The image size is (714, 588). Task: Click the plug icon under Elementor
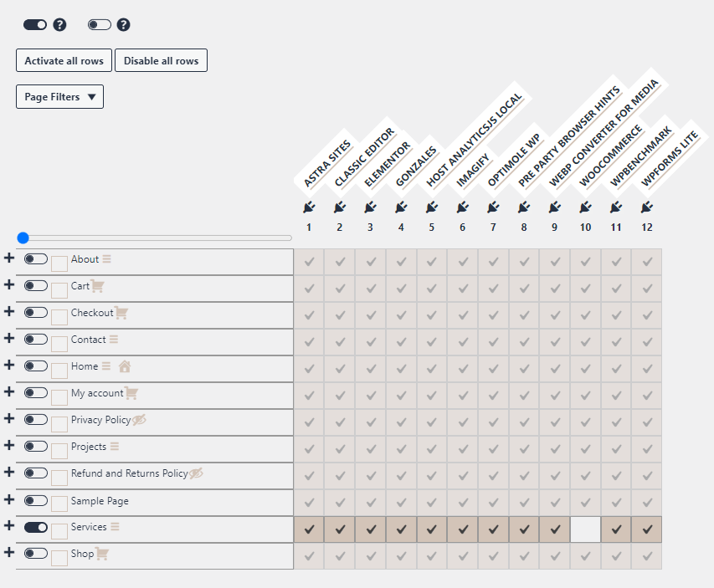[x=370, y=207]
